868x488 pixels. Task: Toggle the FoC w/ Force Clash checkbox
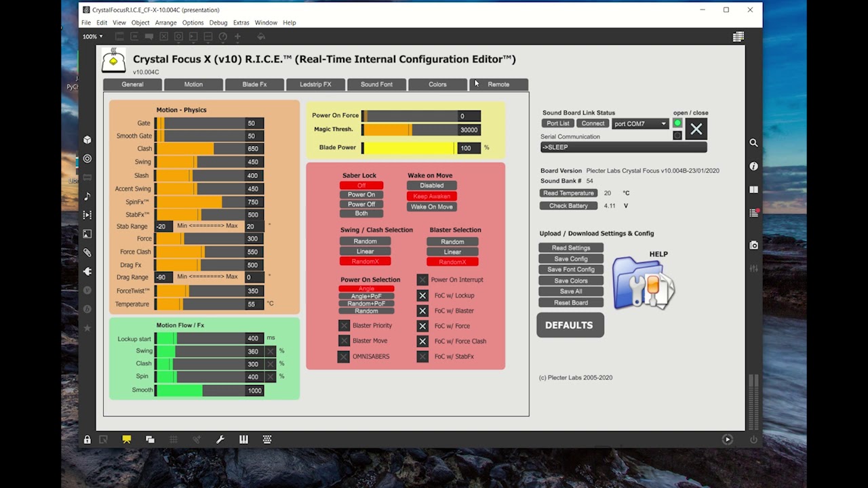pyautogui.click(x=422, y=341)
